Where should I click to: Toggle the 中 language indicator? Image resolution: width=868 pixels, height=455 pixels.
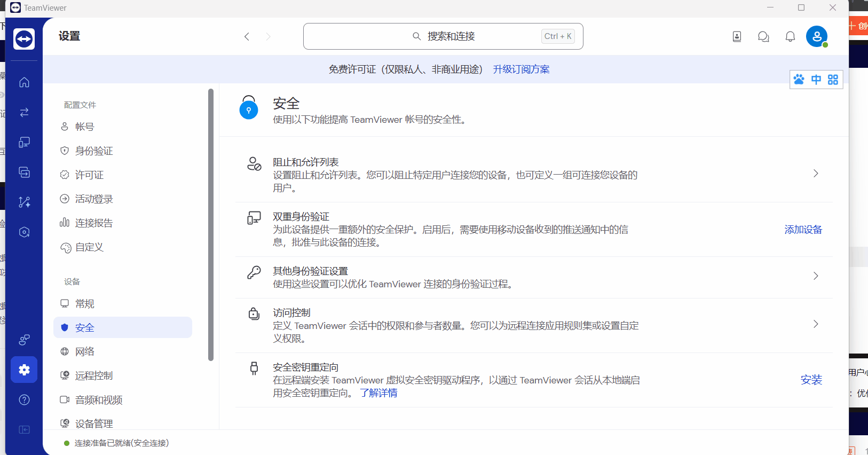pyautogui.click(x=816, y=80)
